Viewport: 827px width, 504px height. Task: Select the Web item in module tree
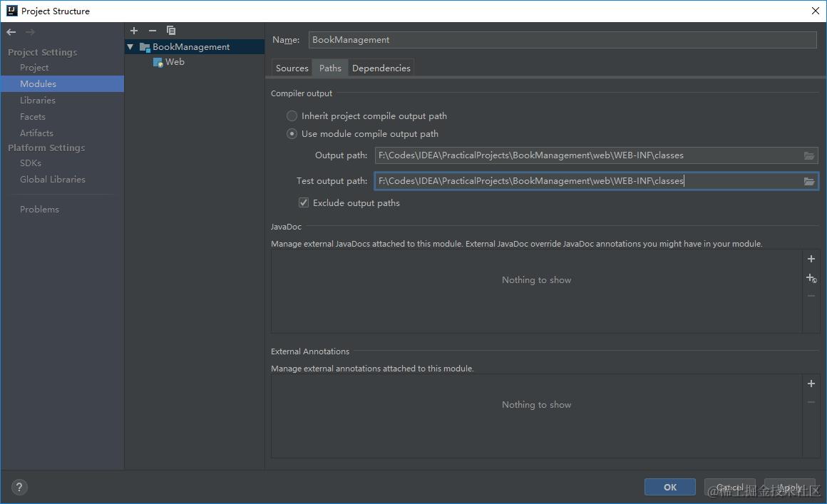(x=175, y=62)
